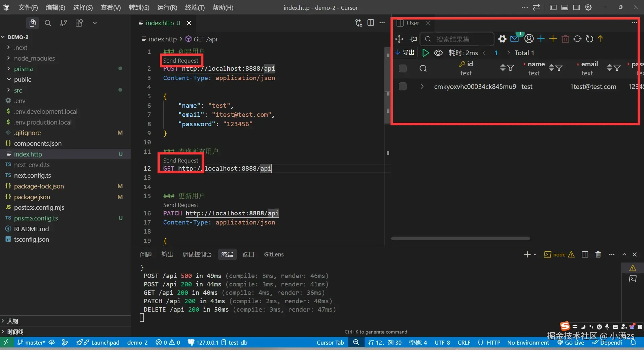Sort the name column
Viewport: 644px width, 350px height.
(551, 68)
